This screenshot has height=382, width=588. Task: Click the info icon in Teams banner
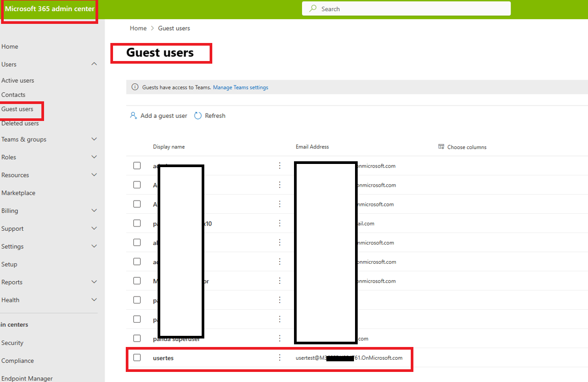coord(135,87)
